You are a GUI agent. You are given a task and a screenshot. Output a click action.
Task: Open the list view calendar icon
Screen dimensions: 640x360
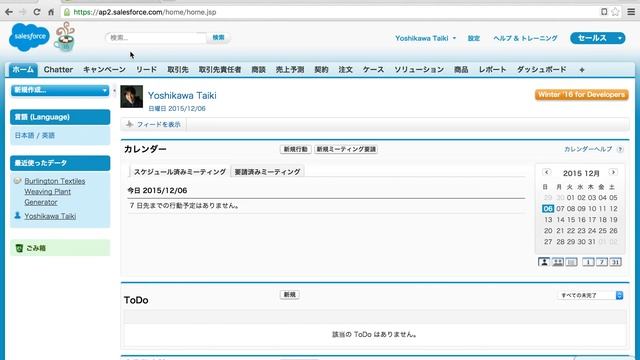pos(571,262)
